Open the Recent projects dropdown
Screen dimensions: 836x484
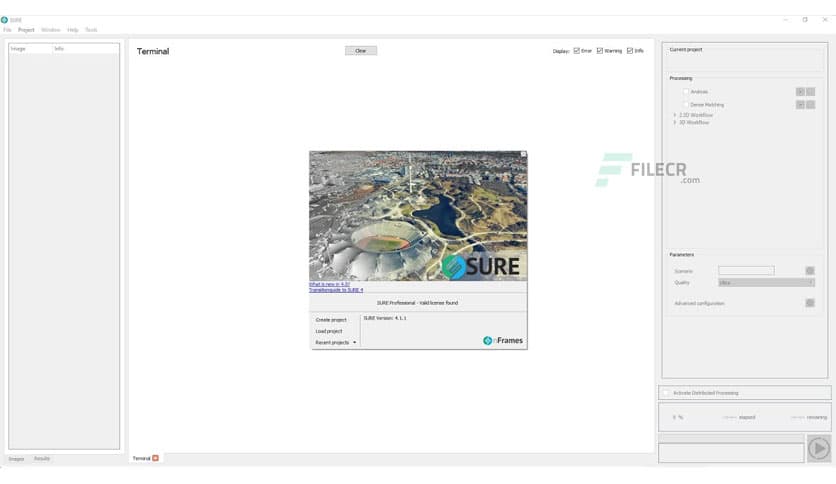335,342
